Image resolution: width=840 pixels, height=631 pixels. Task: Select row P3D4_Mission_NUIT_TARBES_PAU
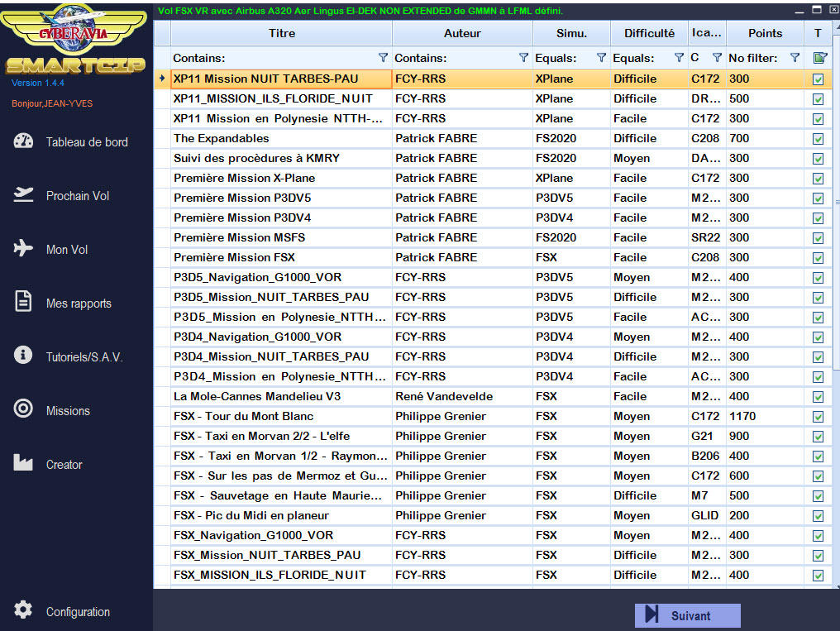493,356
